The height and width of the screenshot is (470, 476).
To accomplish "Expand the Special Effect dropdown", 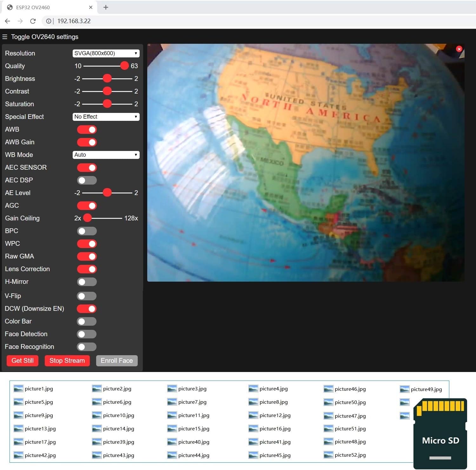I will tap(106, 117).
